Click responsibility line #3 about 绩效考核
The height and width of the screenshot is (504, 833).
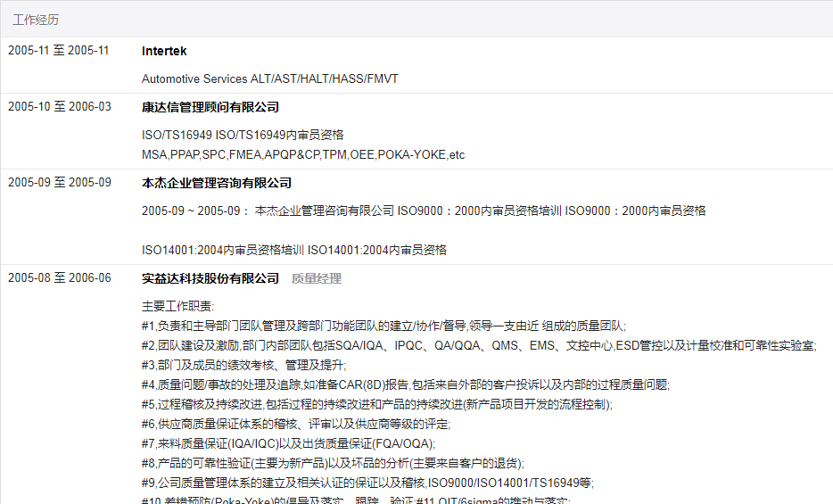tap(244, 366)
